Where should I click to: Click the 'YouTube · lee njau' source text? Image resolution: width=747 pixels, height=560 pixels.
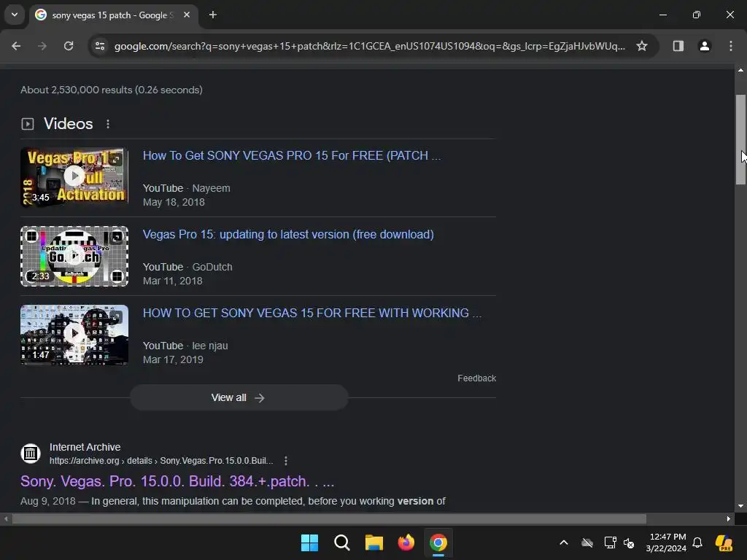(x=185, y=346)
